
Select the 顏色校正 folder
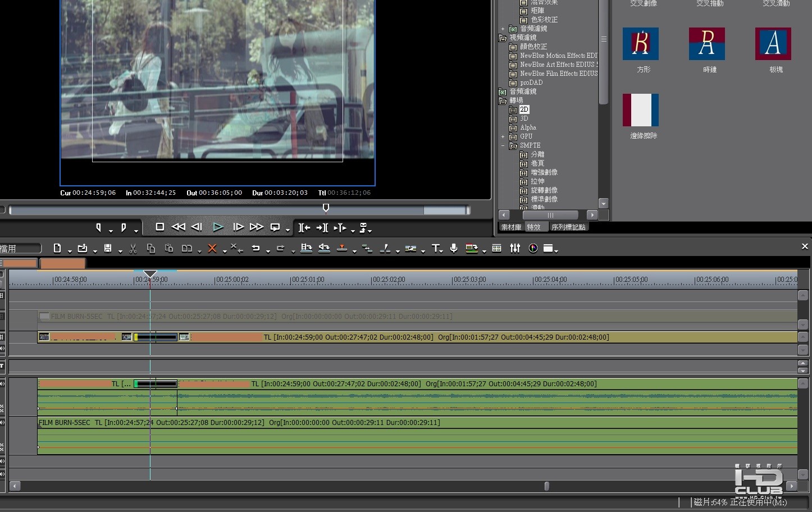533,47
